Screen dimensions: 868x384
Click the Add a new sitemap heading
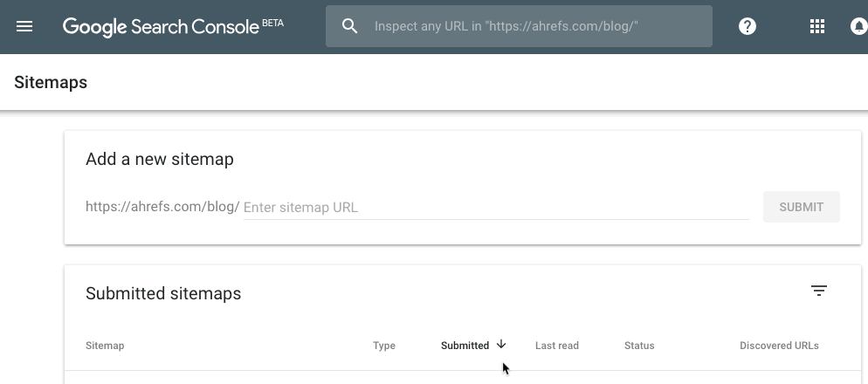coord(160,159)
